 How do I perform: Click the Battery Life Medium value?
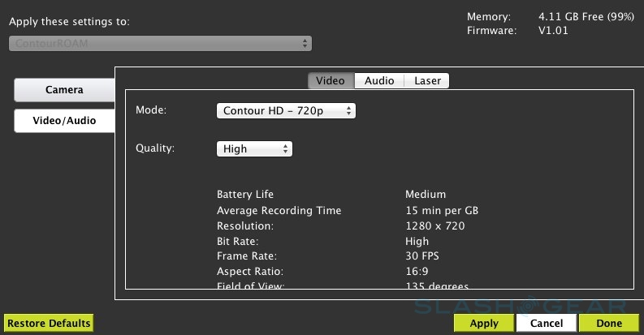[426, 195]
